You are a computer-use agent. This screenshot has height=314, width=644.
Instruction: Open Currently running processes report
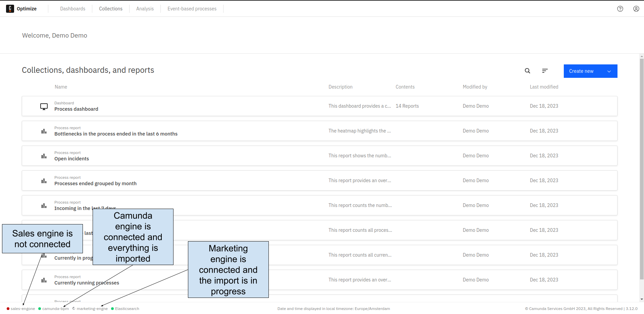[x=87, y=283]
